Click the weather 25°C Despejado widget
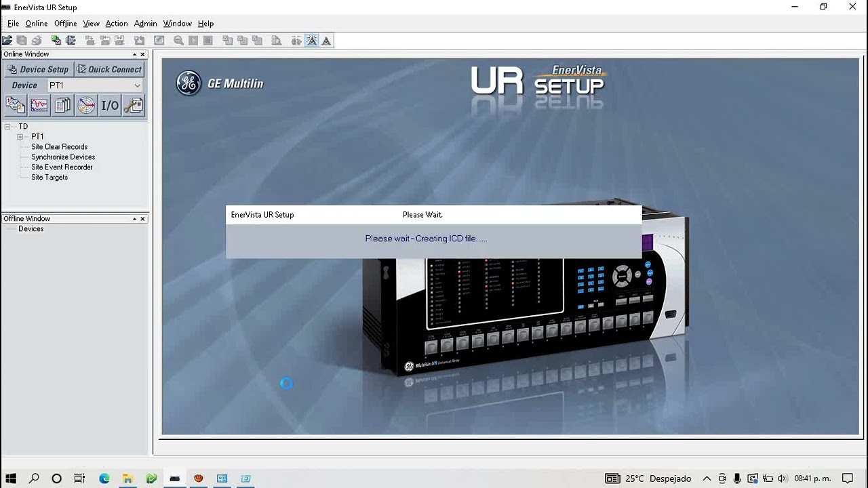Screen dimensions: 868x488 pos(648,479)
